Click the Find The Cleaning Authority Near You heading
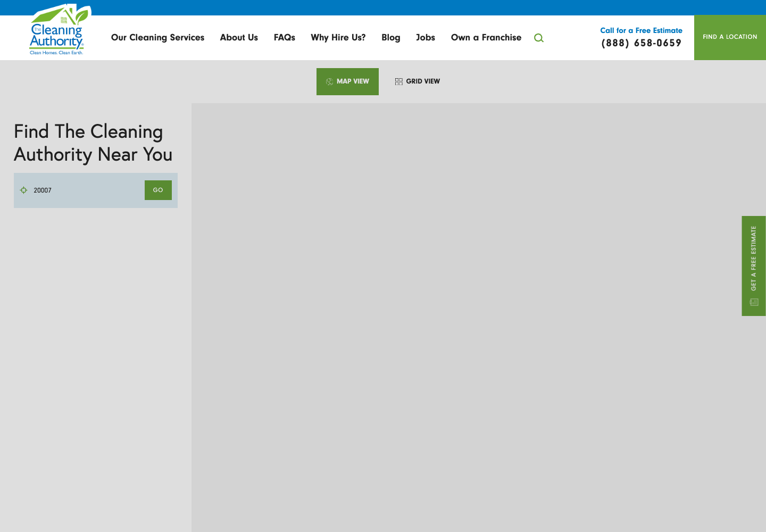The height and width of the screenshot is (532, 766). click(93, 143)
